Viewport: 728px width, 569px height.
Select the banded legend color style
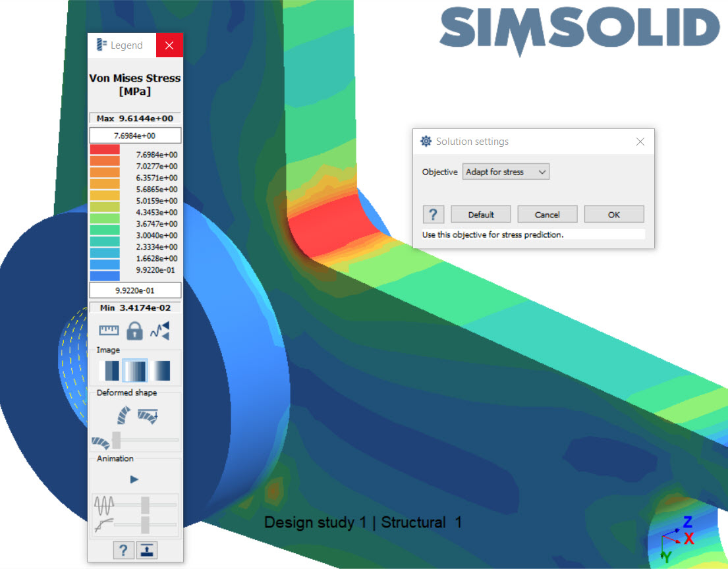coord(109,369)
